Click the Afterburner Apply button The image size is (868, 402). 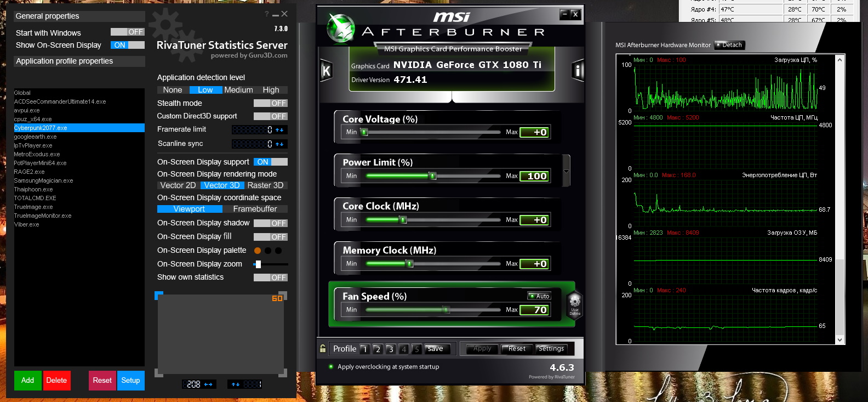(x=482, y=349)
